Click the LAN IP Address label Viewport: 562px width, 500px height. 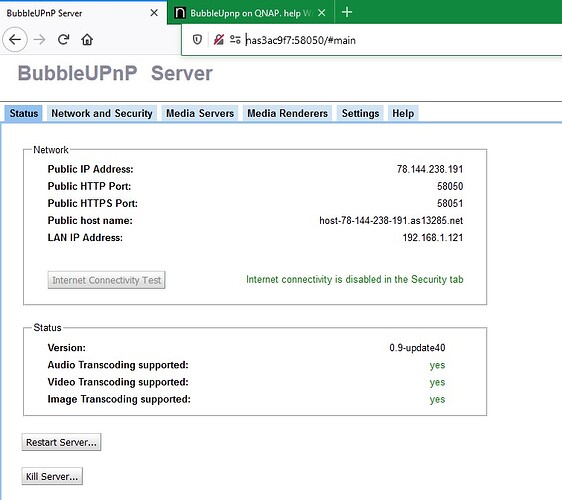(x=85, y=238)
